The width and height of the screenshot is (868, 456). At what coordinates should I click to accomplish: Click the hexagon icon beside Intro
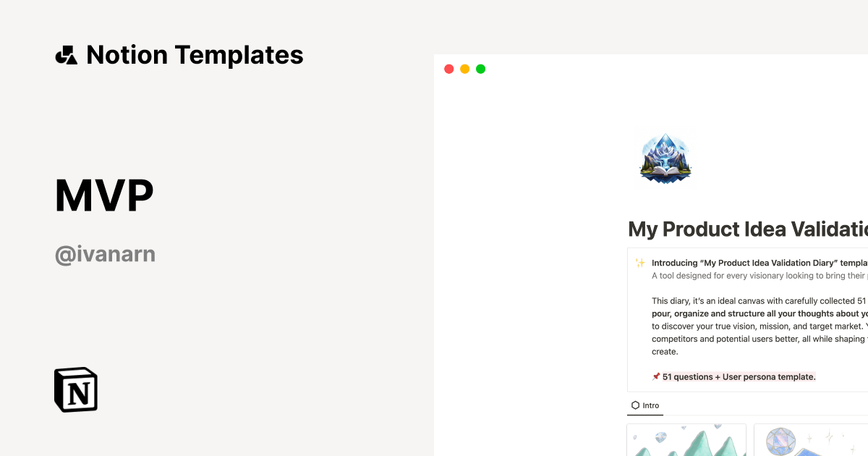(634, 405)
